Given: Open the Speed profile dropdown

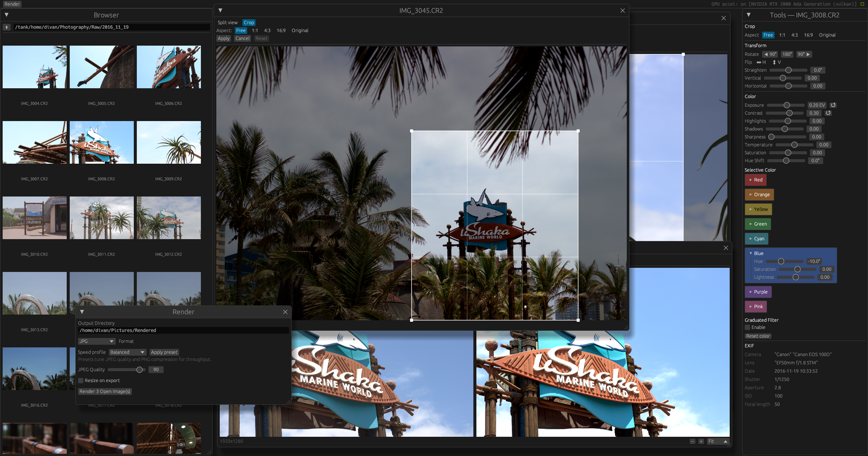Looking at the screenshot, I should 127,352.
